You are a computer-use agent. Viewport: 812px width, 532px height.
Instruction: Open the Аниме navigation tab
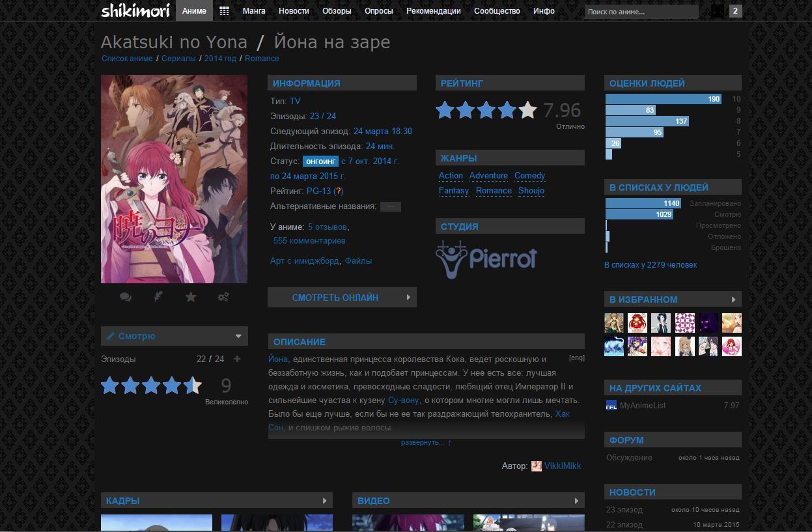[x=194, y=11]
